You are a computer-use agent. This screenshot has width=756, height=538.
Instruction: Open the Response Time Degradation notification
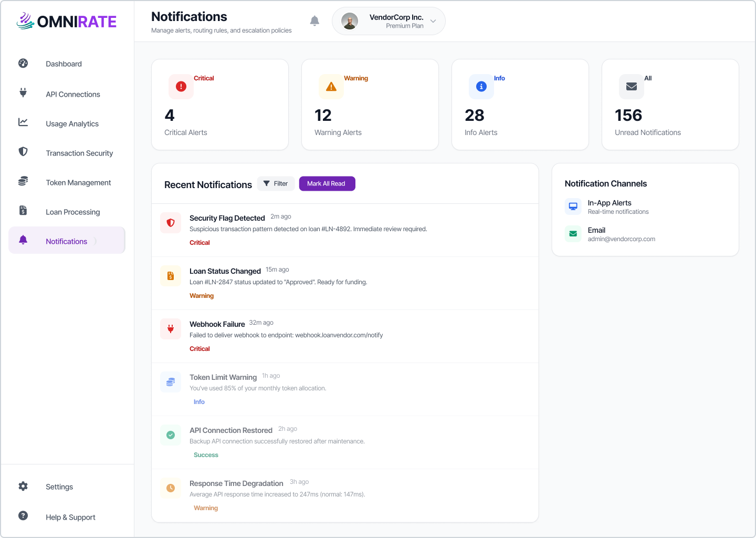point(345,495)
